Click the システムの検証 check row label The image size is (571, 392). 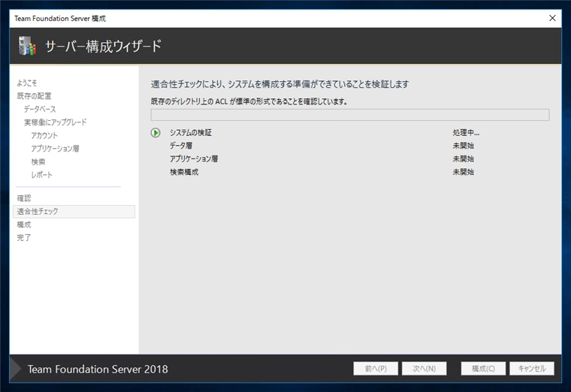[x=190, y=133]
